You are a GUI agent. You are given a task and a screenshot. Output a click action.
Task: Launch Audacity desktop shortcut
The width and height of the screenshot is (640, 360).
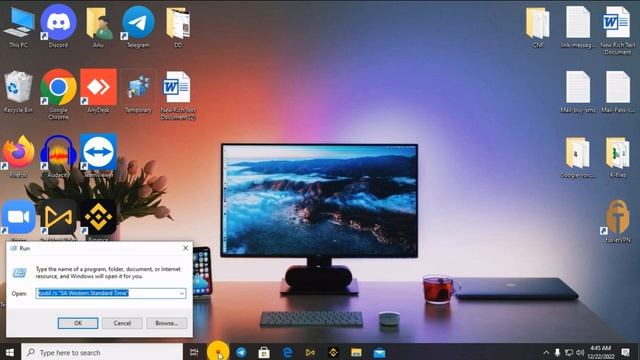[x=58, y=157]
